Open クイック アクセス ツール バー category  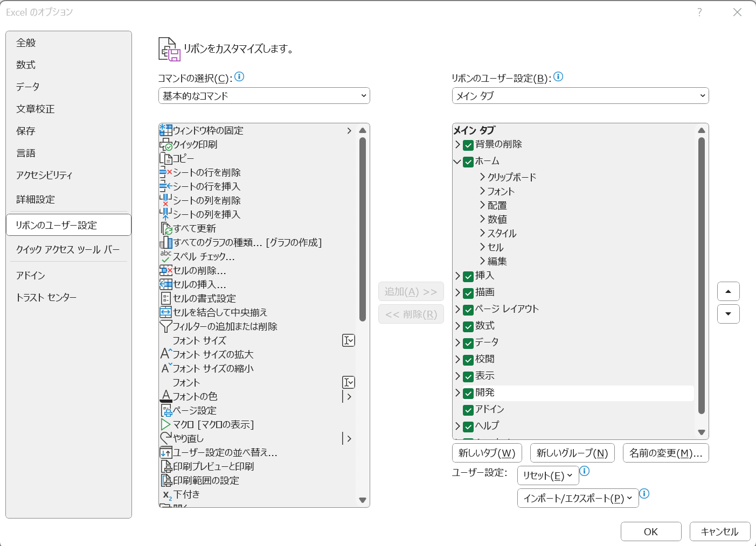(68, 249)
